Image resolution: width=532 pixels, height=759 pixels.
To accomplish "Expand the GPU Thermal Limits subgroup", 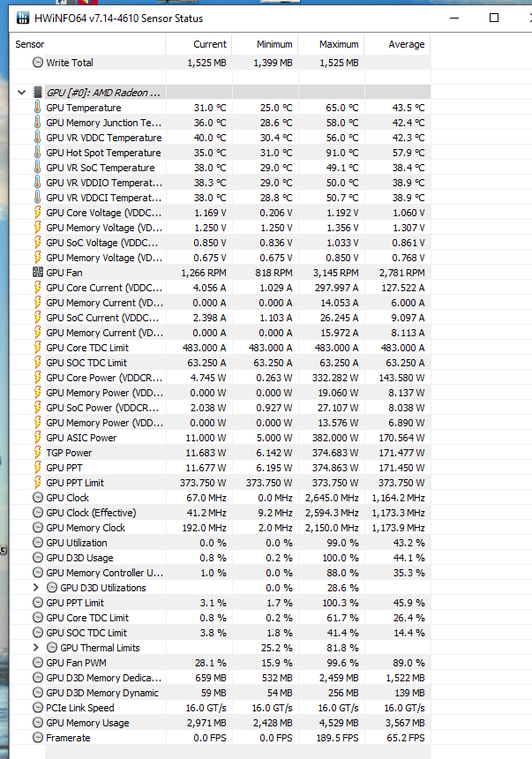I will 36,648.
